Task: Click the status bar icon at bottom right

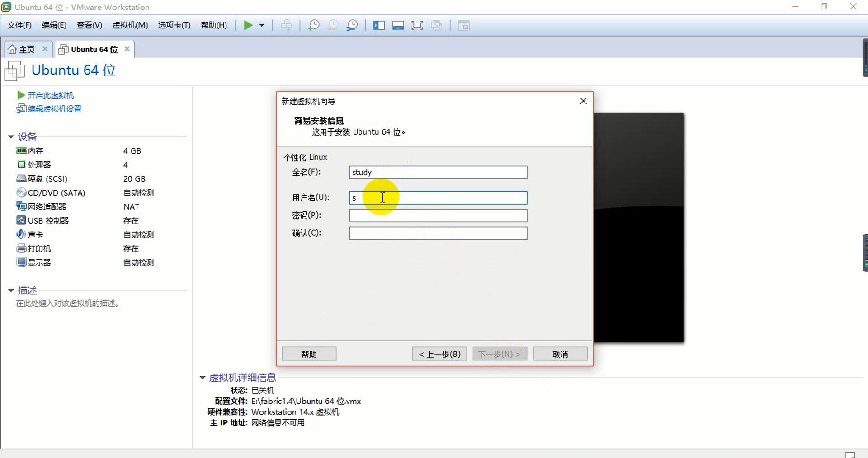Action: tap(850, 454)
